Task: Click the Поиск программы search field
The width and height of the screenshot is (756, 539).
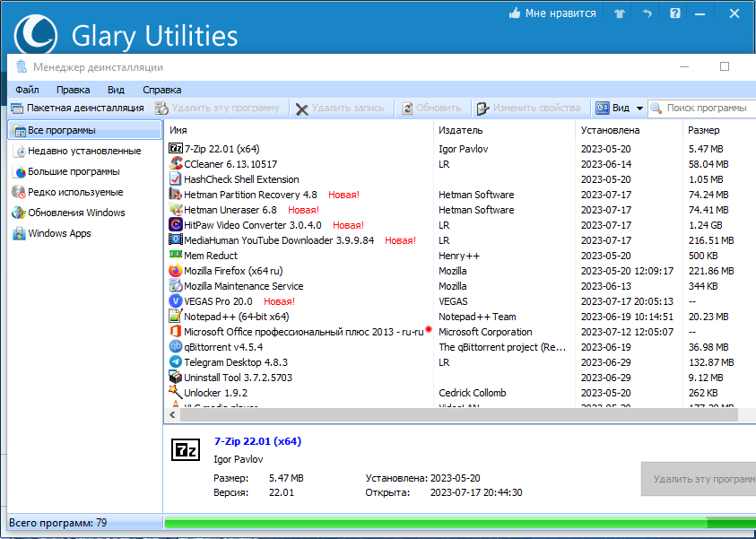Action: pos(706,108)
